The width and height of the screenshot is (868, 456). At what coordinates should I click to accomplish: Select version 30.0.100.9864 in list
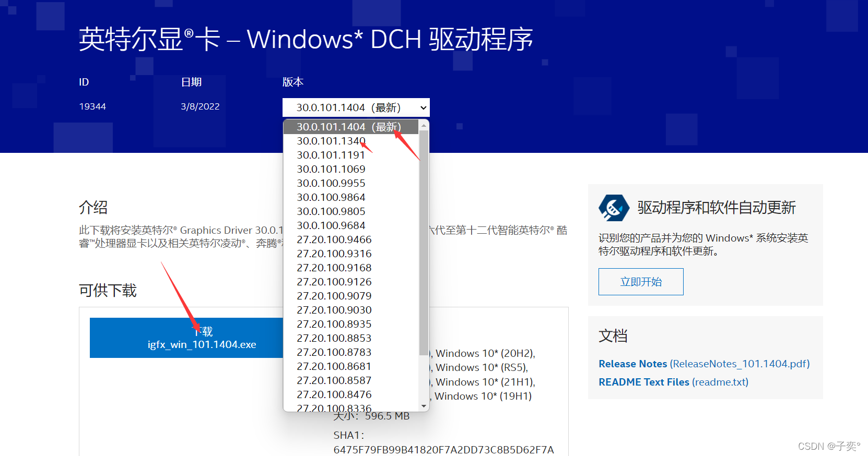(x=351, y=197)
